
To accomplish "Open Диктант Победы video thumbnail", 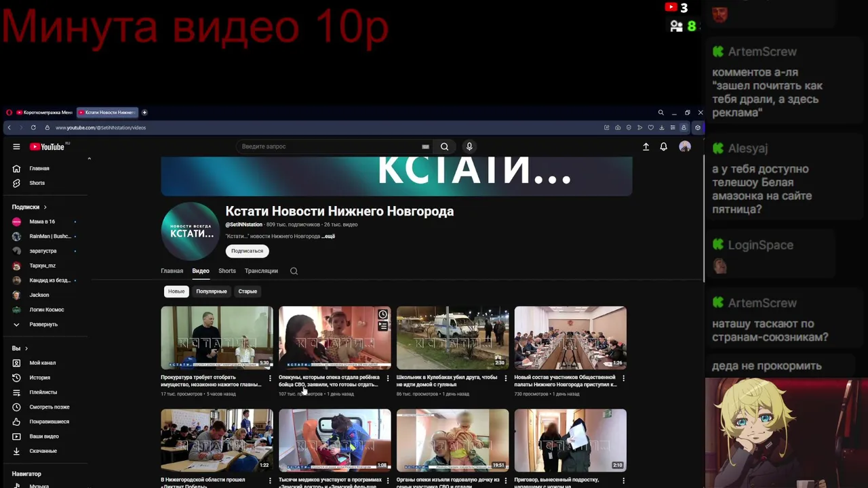I will click(x=217, y=440).
